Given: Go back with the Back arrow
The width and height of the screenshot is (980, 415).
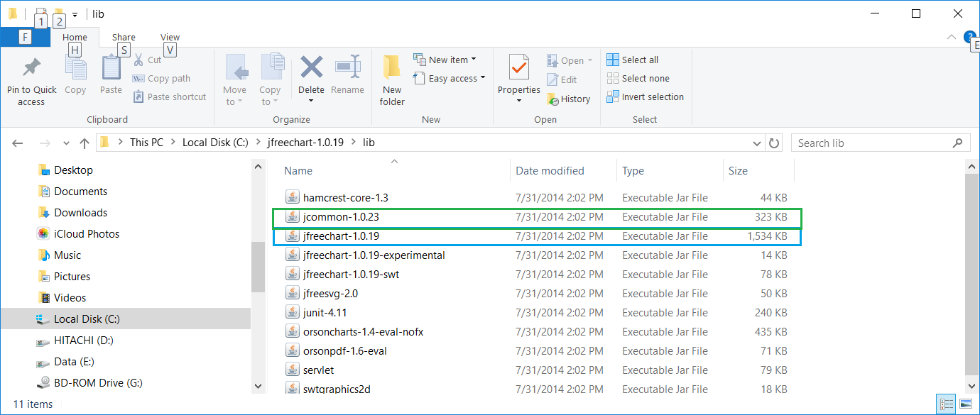Looking at the screenshot, I should pyautogui.click(x=18, y=143).
